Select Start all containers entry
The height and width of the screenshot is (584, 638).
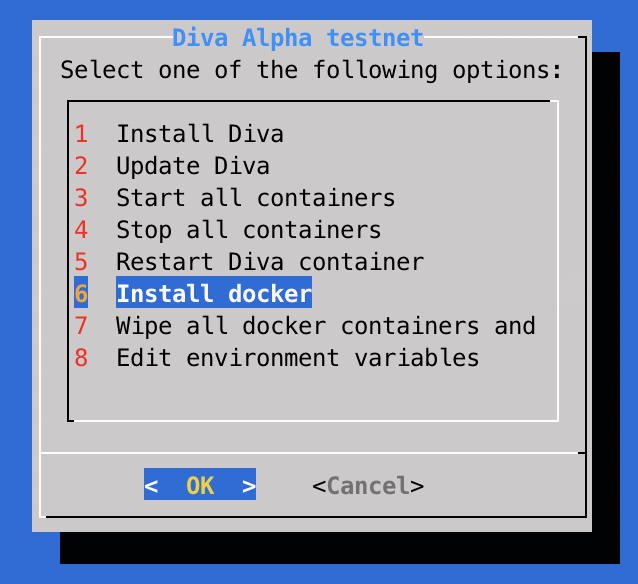255,198
